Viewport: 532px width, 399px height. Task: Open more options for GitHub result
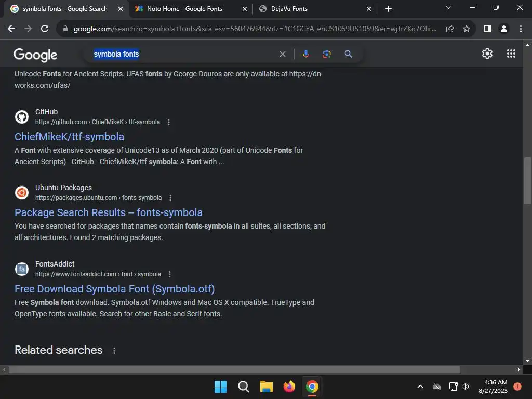coord(169,122)
